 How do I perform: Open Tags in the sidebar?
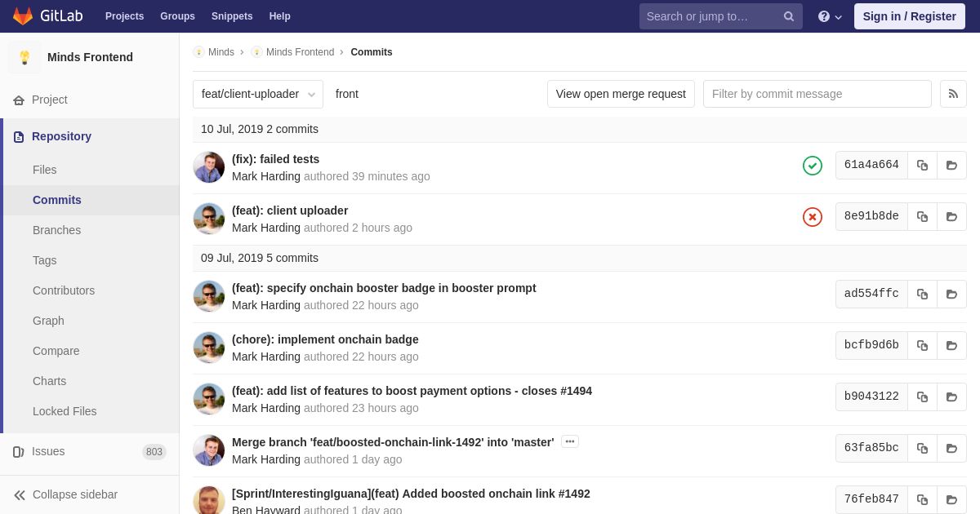45,260
